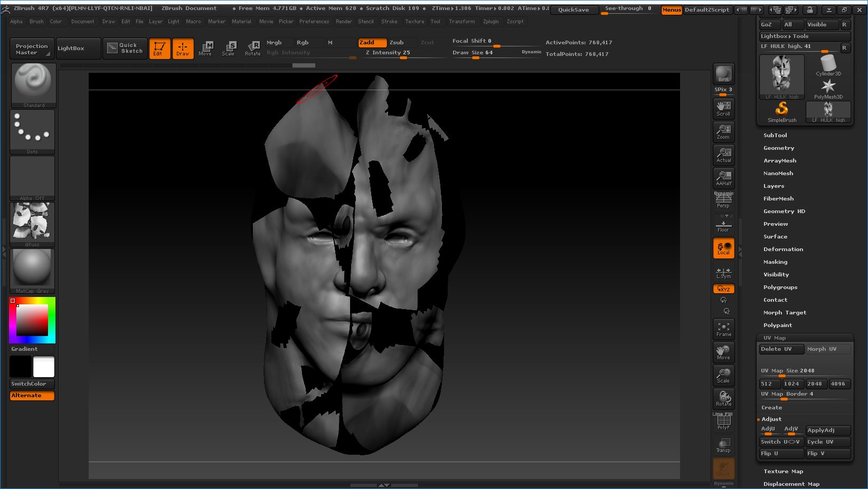Screen dimensions: 868x489
Task: Click the Zoom canvas icon
Action: coord(723,131)
